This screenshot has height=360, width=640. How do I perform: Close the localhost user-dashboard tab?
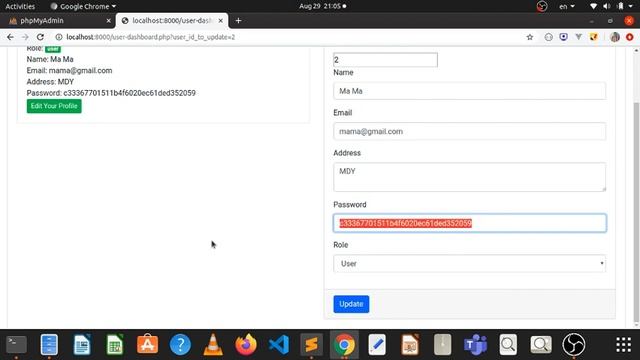[220, 20]
